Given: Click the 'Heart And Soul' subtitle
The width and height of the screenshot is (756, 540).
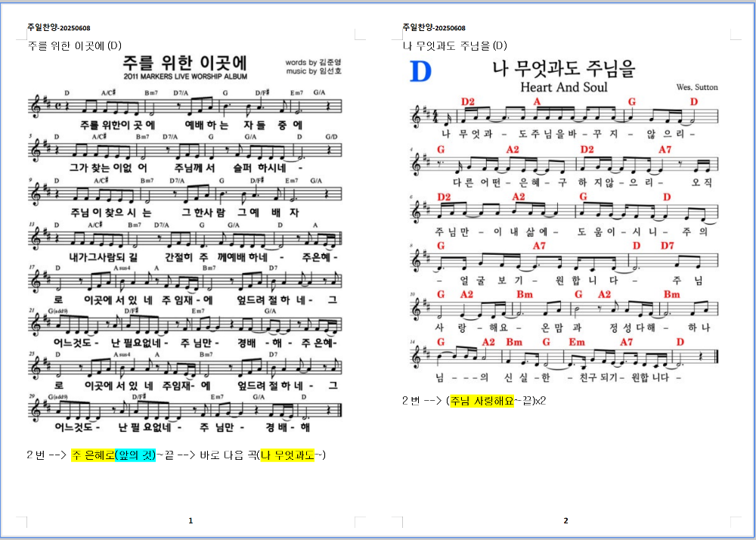Looking at the screenshot, I should (564, 87).
